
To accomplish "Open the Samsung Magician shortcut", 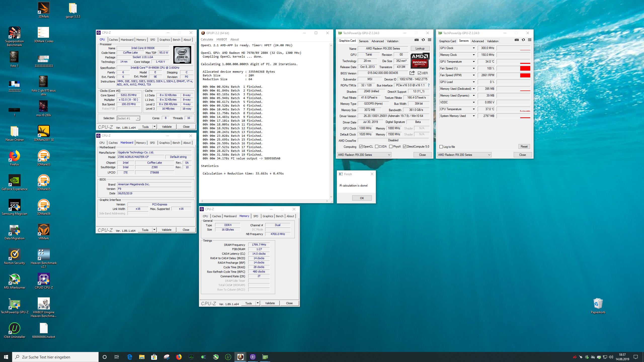I will pos(14,207).
